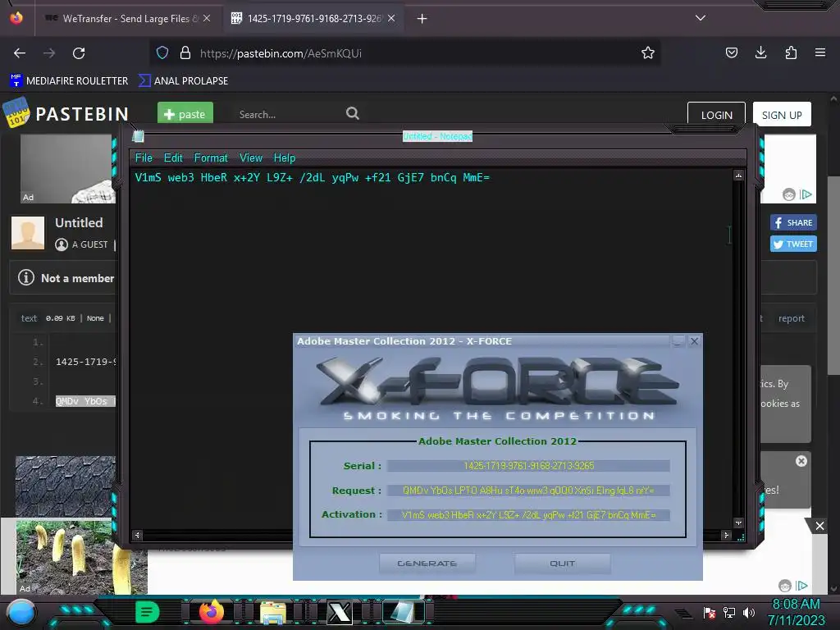Open Notepad Edit menu

click(x=173, y=157)
